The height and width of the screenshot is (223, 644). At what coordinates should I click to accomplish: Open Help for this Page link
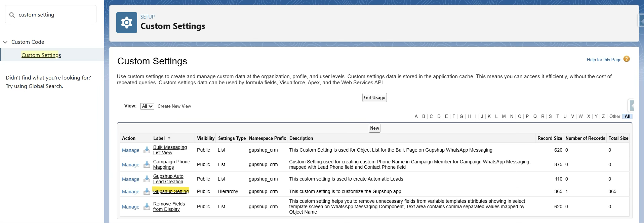tap(604, 60)
